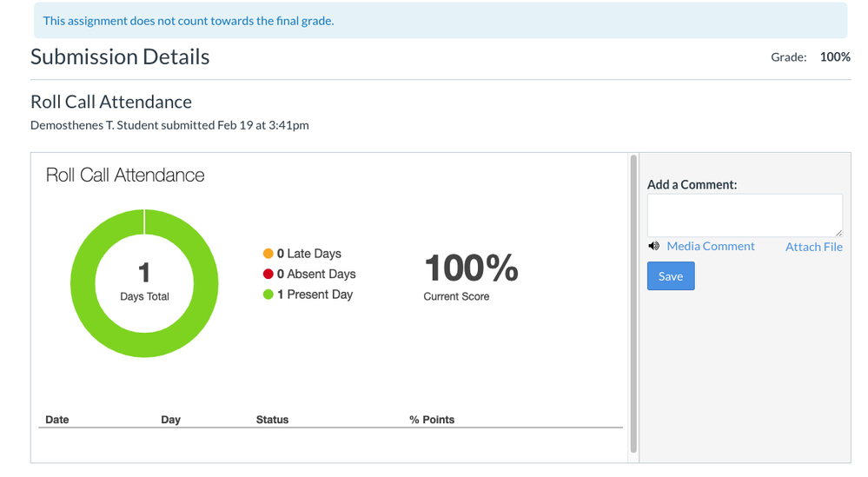Open the Media Comment link
This screenshot has width=868, height=477.
pos(710,247)
